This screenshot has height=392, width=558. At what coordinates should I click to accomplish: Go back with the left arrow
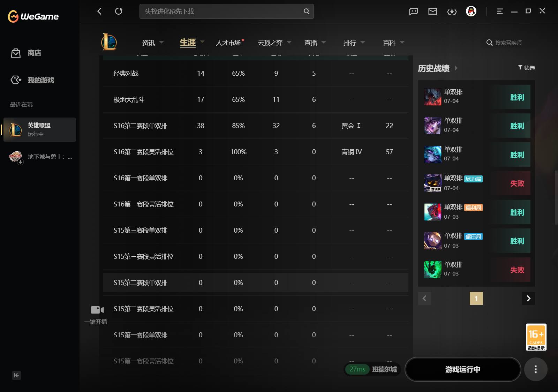point(99,11)
